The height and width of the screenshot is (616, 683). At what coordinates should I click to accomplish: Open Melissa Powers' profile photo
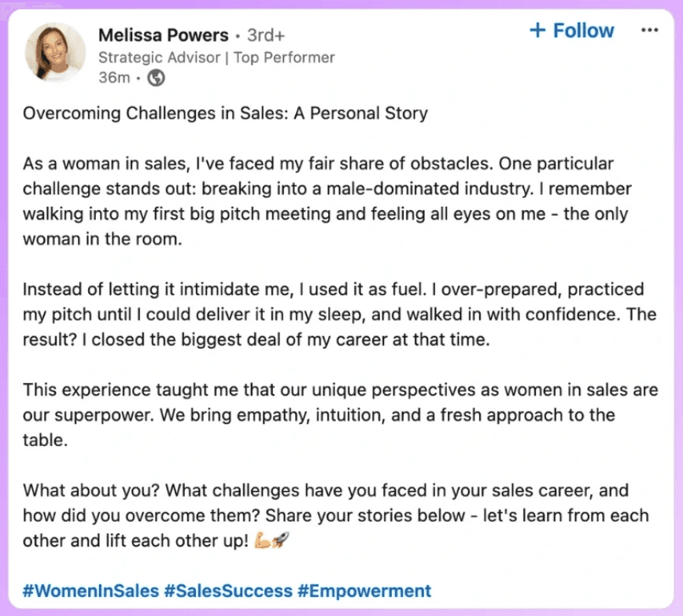(x=55, y=53)
